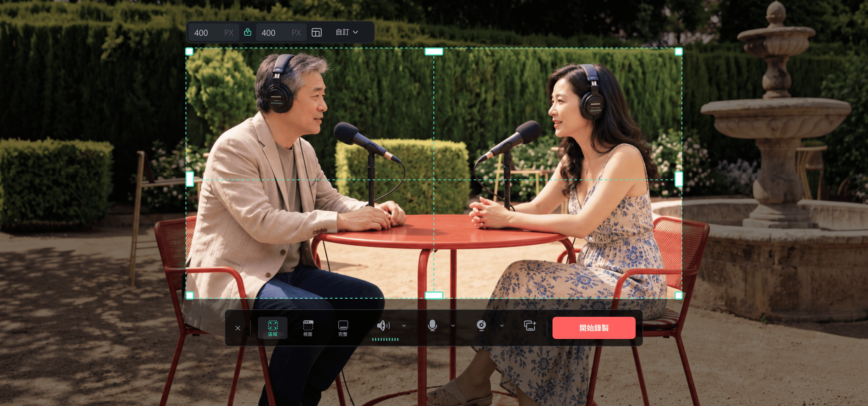868x406 pixels.
Task: Click the top-right corner selection handle
Action: point(678,51)
